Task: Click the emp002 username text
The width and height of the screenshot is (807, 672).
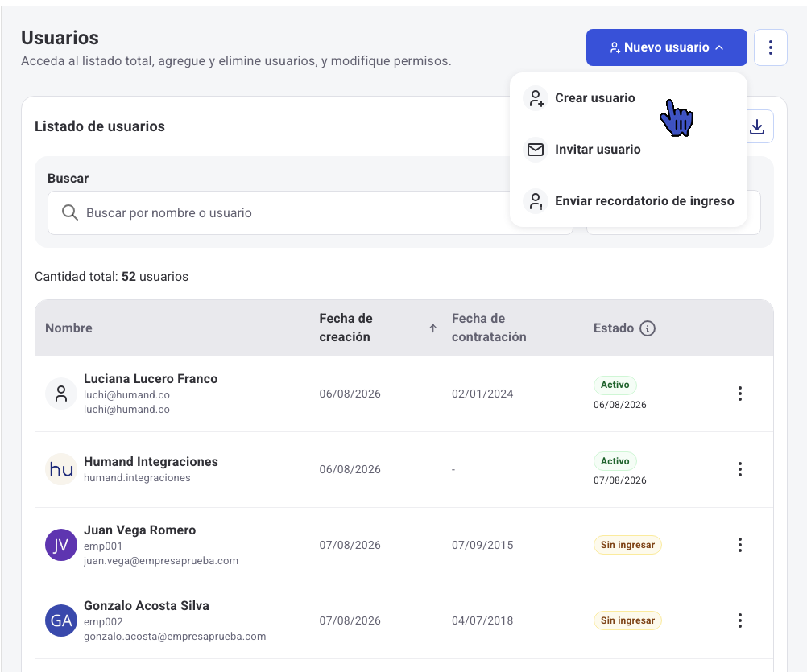Action: [x=103, y=621]
